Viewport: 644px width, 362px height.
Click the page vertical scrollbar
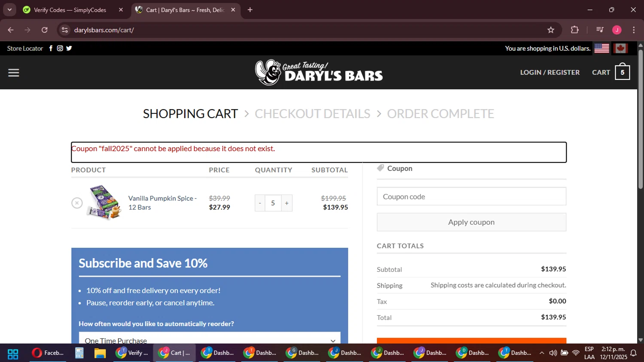coord(641,119)
